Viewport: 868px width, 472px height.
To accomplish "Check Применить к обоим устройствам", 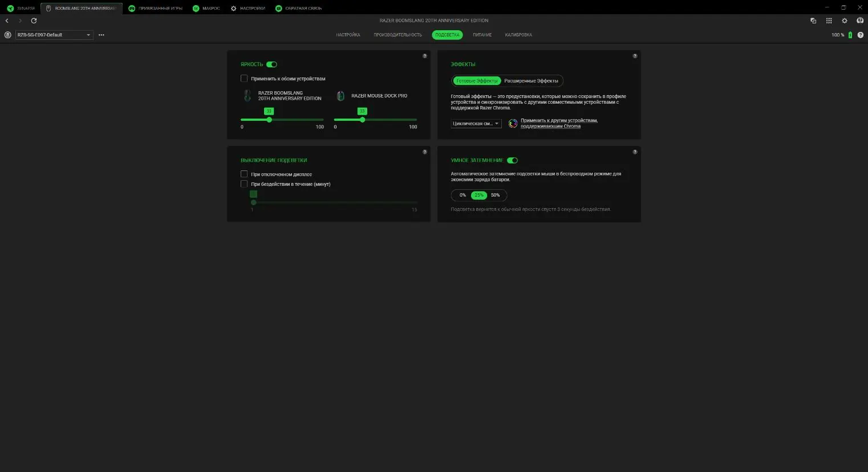I will pyautogui.click(x=244, y=79).
